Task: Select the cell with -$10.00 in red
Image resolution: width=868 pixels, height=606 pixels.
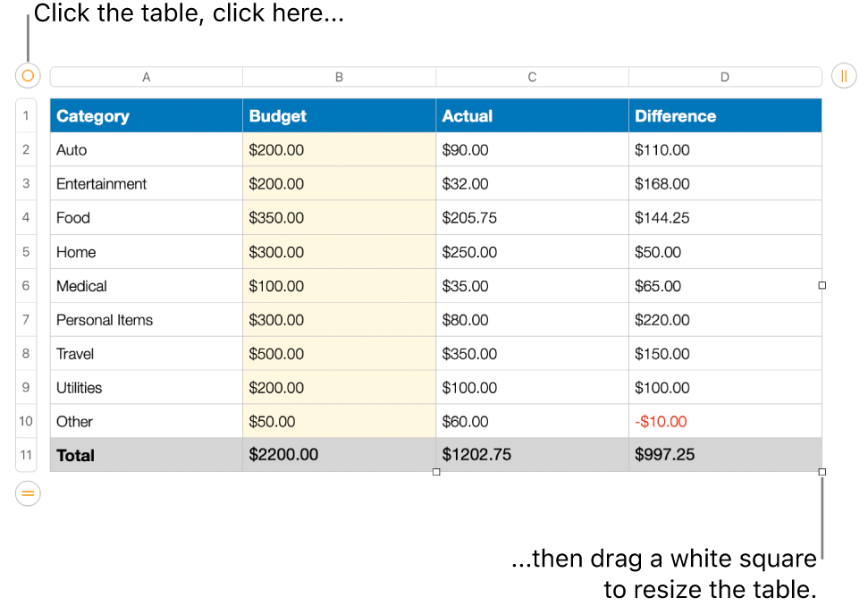Action: 725,421
